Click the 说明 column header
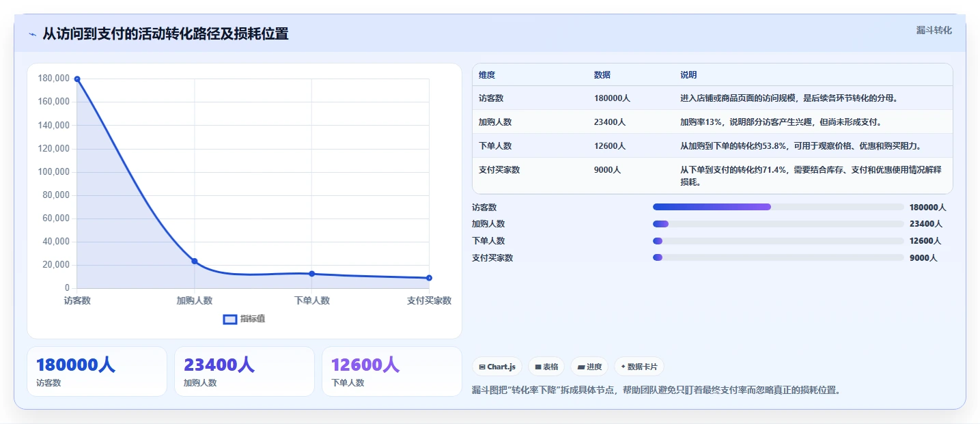980x424 pixels. (x=688, y=75)
